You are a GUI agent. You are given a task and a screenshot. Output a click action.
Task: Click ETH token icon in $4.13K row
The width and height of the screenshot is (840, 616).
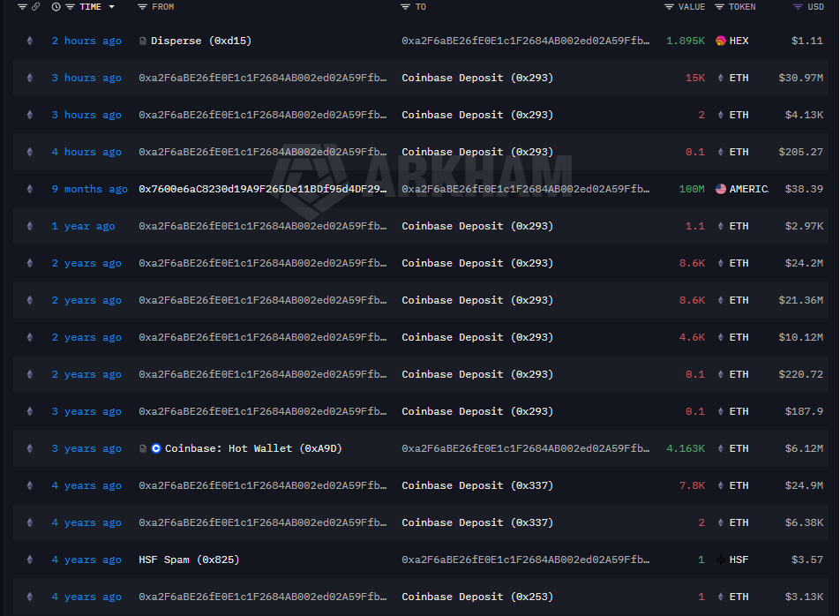coord(721,115)
